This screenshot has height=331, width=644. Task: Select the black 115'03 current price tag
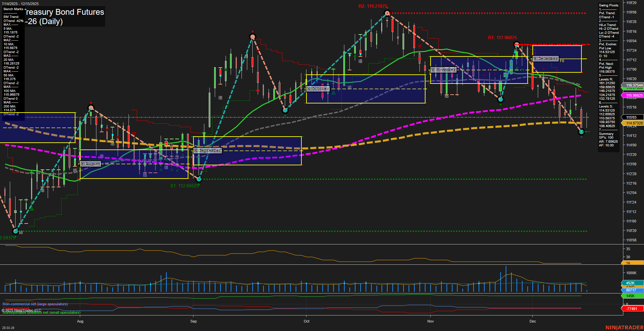click(x=631, y=117)
